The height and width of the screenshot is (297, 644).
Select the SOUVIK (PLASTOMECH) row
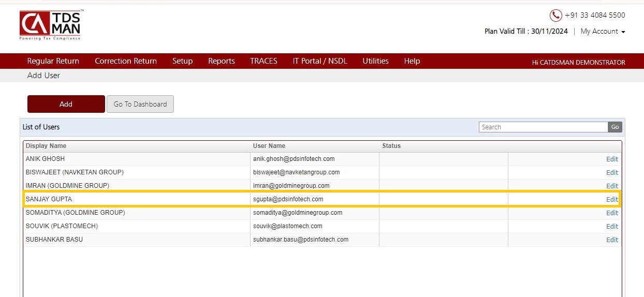click(x=322, y=227)
